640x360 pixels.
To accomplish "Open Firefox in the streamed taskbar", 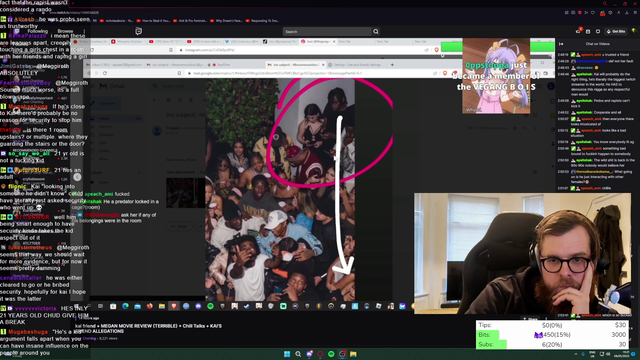I will pyautogui.click(x=150, y=306).
